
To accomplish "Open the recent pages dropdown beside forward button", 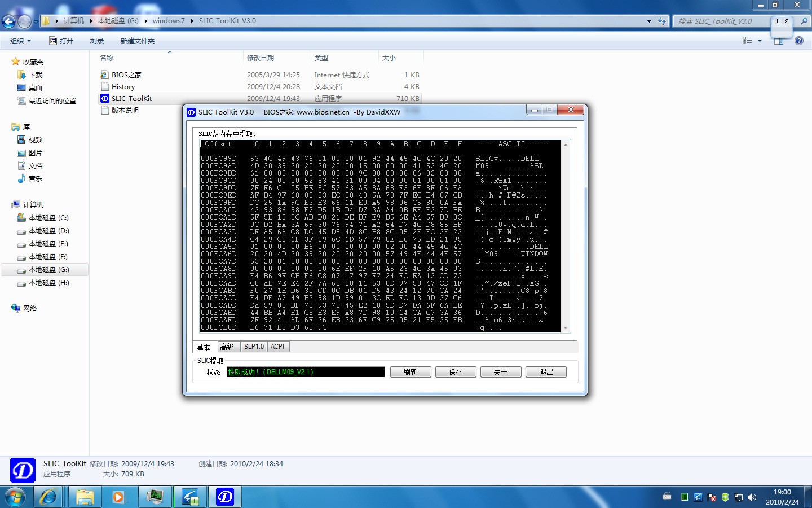I will click(x=36, y=21).
